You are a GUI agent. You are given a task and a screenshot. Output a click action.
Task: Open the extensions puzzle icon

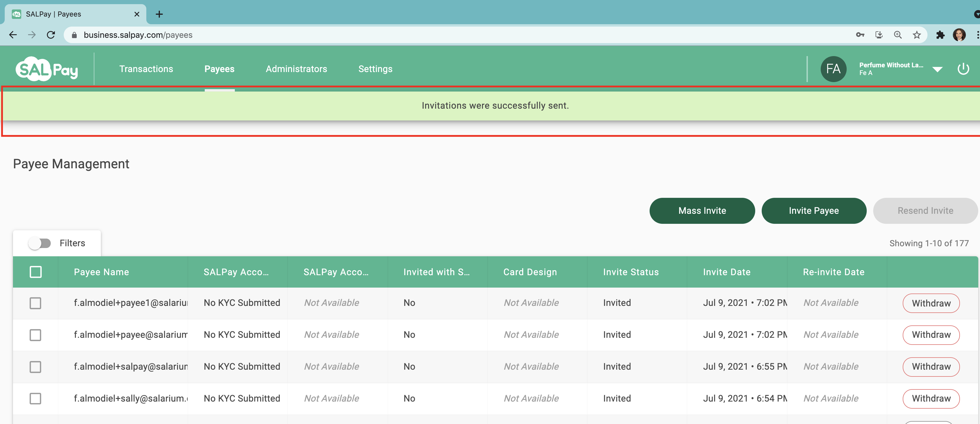click(x=940, y=35)
